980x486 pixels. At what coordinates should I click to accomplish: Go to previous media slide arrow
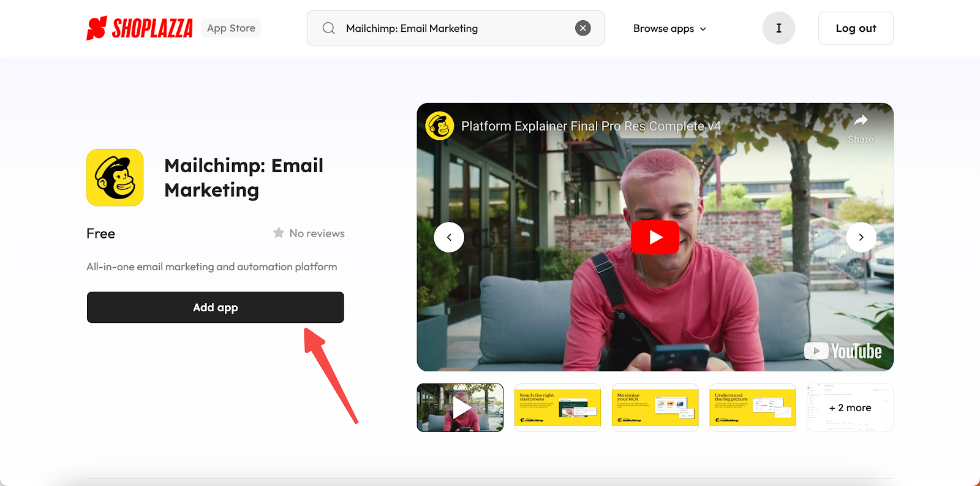point(449,237)
